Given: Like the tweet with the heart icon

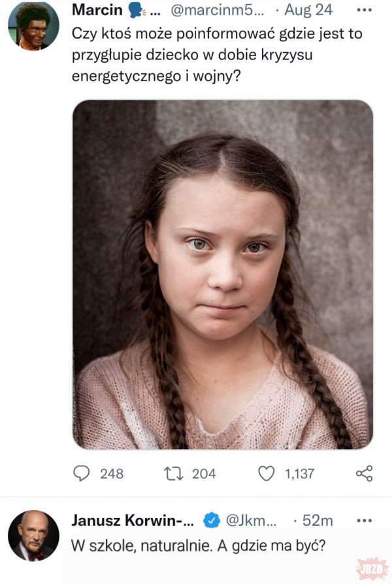Looking at the screenshot, I should [267, 473].
